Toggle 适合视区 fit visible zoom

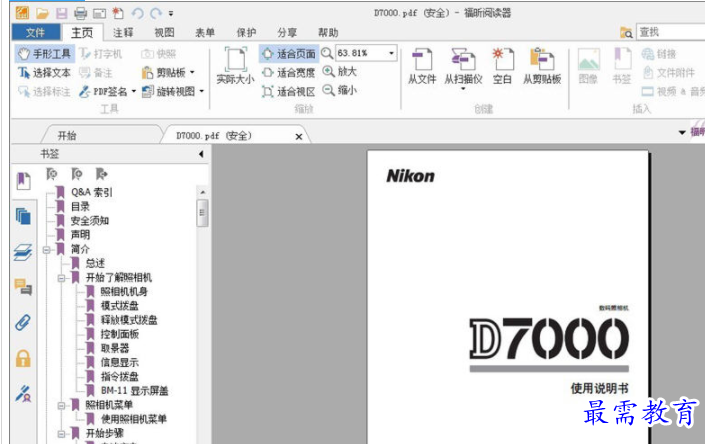(x=289, y=92)
